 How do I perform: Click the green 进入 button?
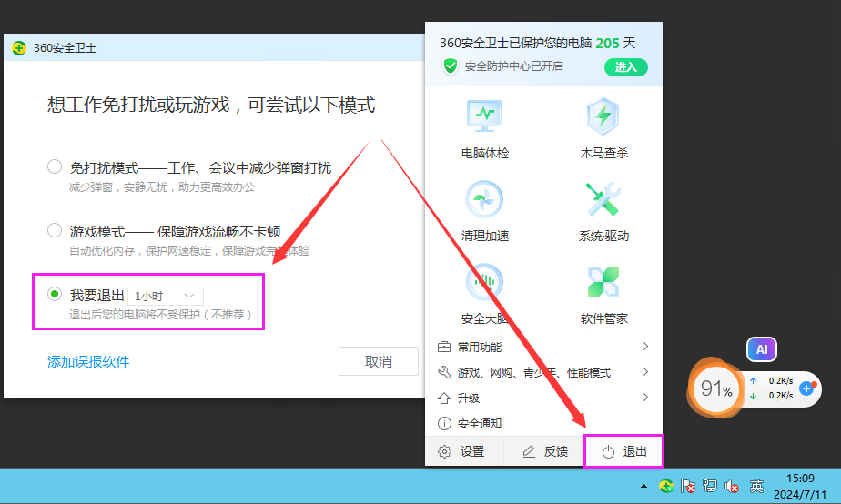point(626,67)
